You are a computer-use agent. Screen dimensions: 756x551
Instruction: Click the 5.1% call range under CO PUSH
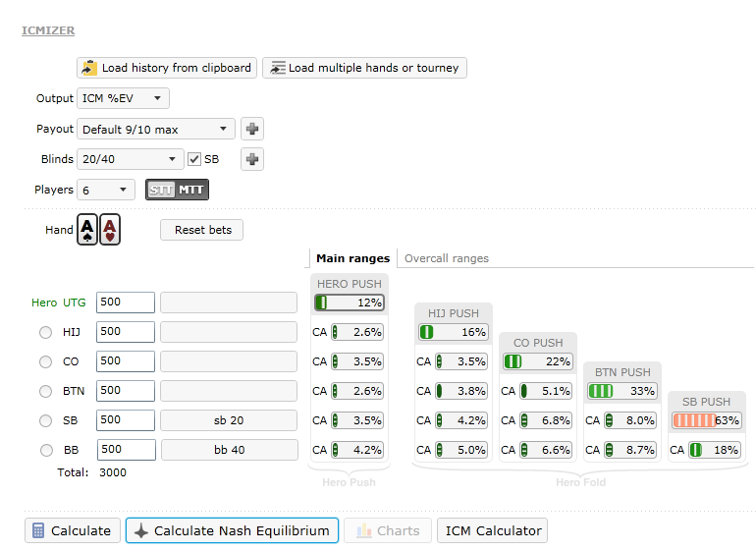546,391
